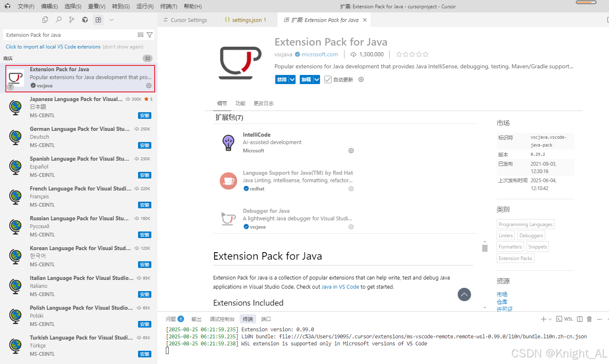Install German Language Pack
Screen dimensions: 609x364
[145, 145]
